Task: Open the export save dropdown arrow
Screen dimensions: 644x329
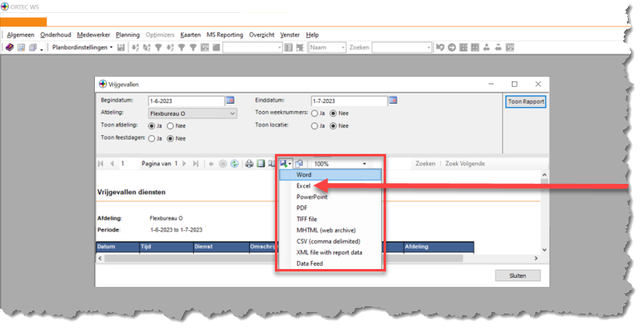Action: [290, 164]
